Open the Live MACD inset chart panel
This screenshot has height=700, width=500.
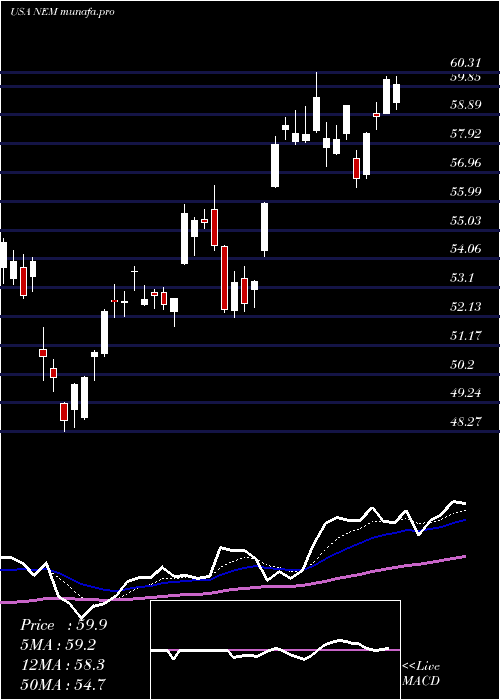point(275,650)
